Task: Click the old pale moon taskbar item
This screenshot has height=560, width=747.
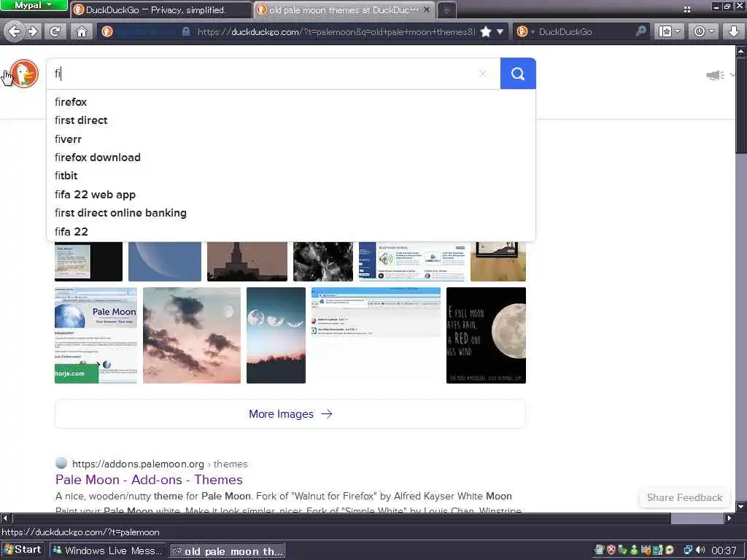Action: tap(228, 551)
